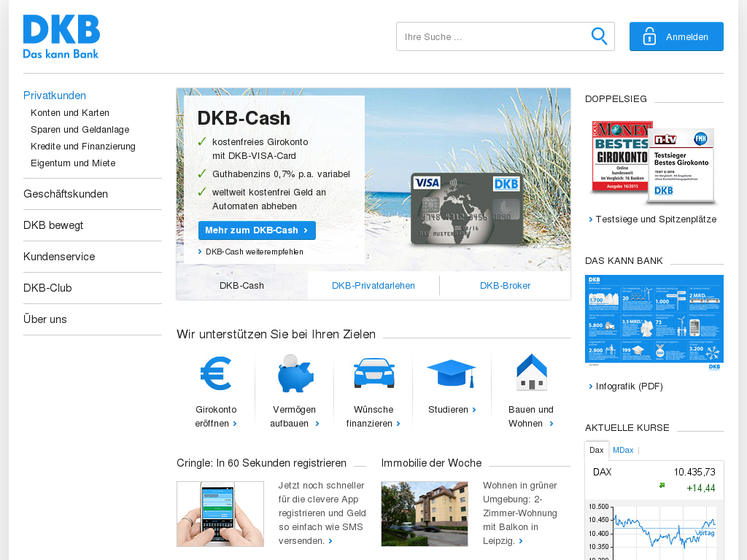Screen dimensions: 747x560
Task: Open Privatkunden menu
Action: coord(55,96)
